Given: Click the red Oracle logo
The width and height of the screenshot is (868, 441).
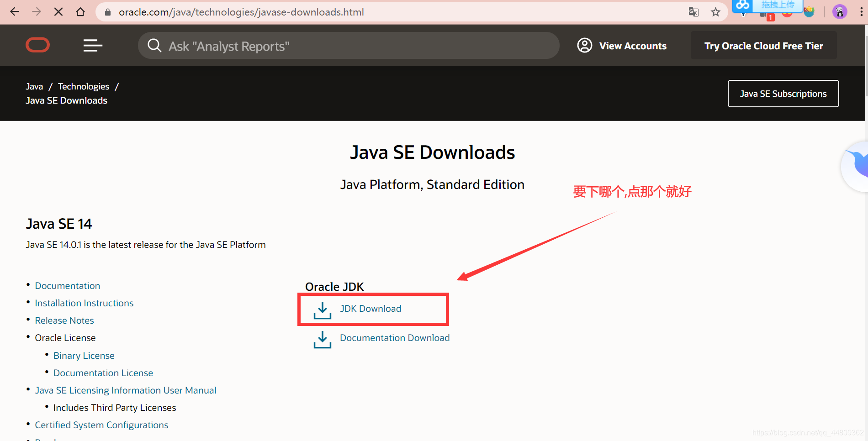Looking at the screenshot, I should (37, 45).
